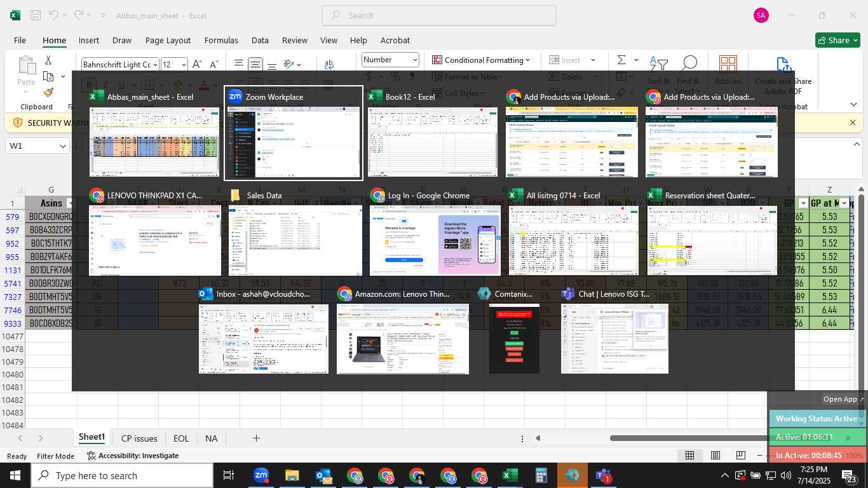Screen dimensions: 868x488
Task: Click the Zoom out minus button
Action: [760, 456]
